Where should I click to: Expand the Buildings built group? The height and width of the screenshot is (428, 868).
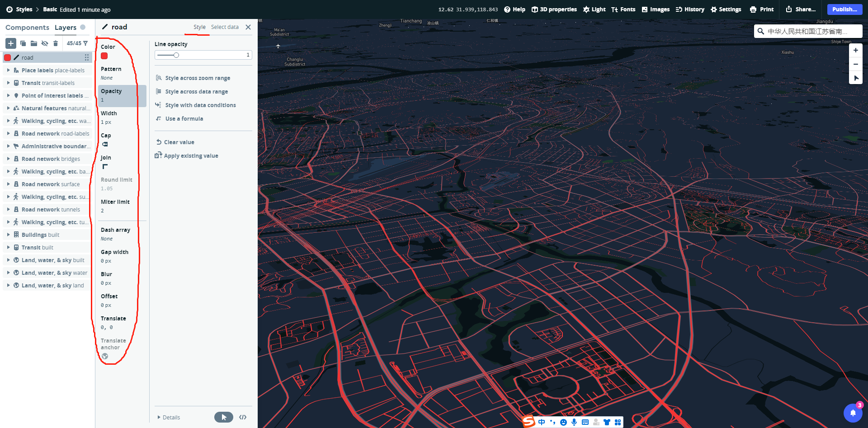coord(8,235)
